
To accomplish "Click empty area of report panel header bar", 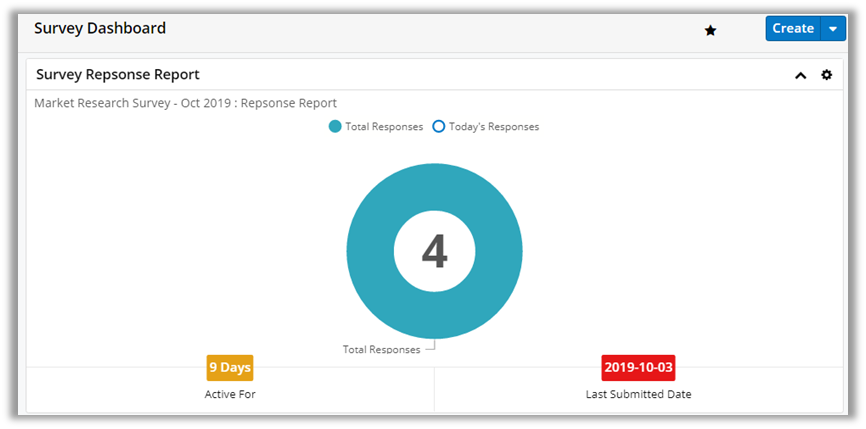I will [500, 75].
